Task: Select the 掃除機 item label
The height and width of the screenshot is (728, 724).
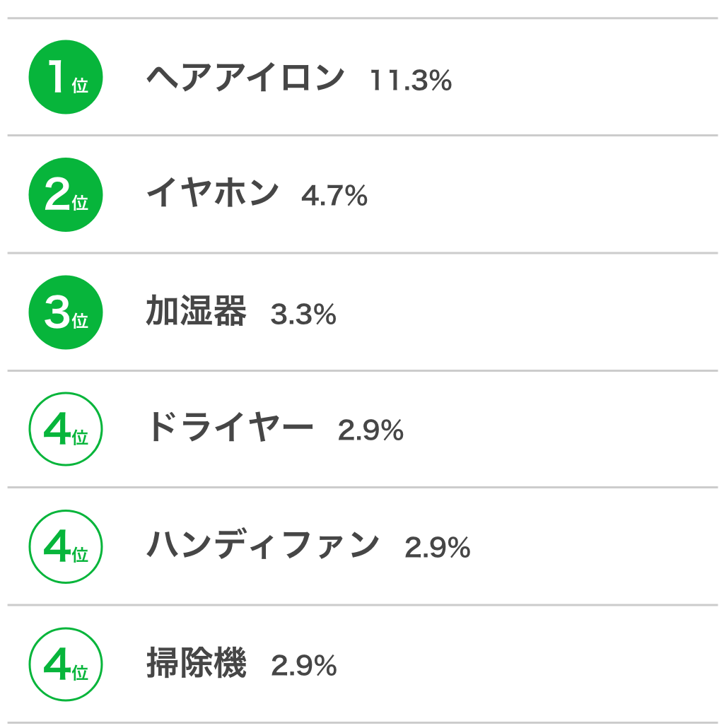Action: [x=196, y=662]
